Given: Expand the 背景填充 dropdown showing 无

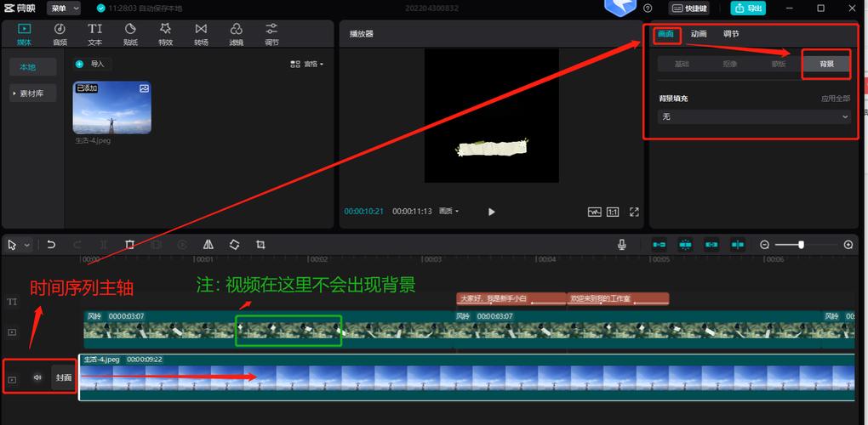Looking at the screenshot, I should tap(755, 116).
